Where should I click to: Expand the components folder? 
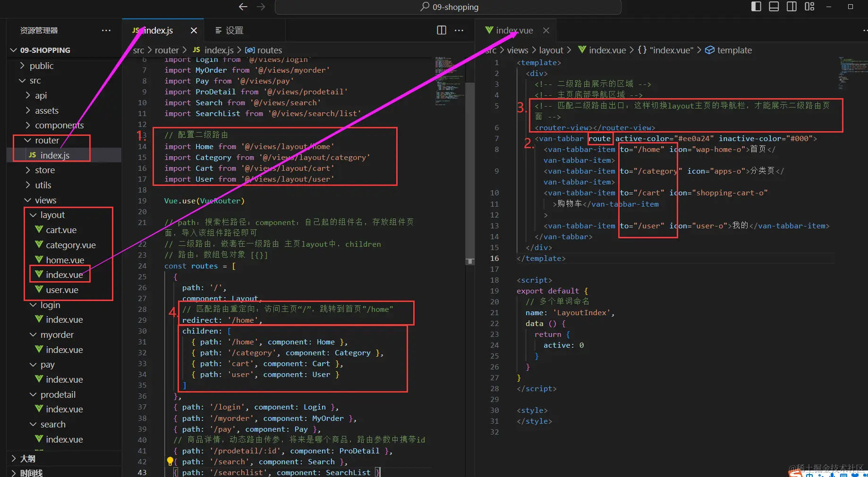click(59, 125)
